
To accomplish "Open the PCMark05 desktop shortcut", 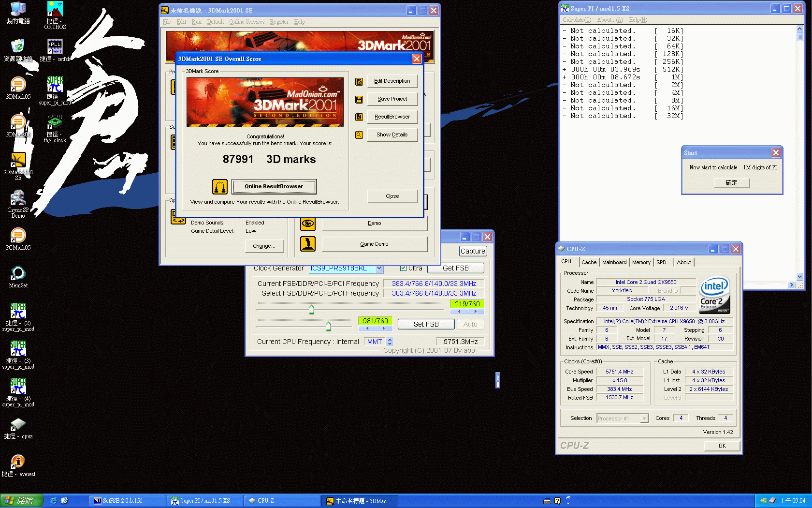I will pos(18,239).
